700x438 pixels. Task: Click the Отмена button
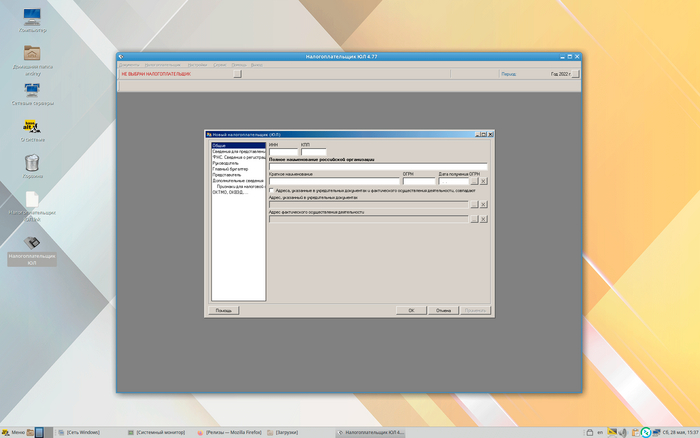[444, 310]
